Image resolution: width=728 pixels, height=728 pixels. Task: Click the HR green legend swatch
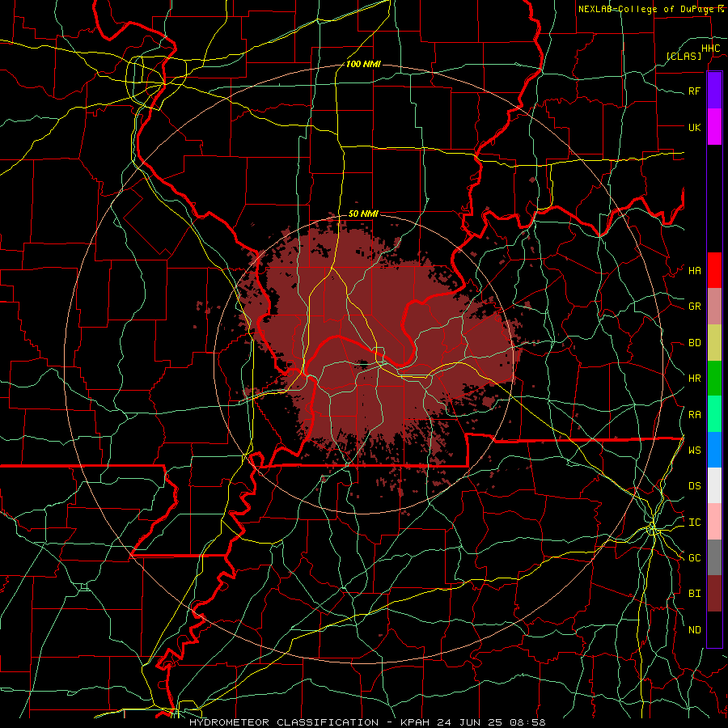[x=714, y=379]
